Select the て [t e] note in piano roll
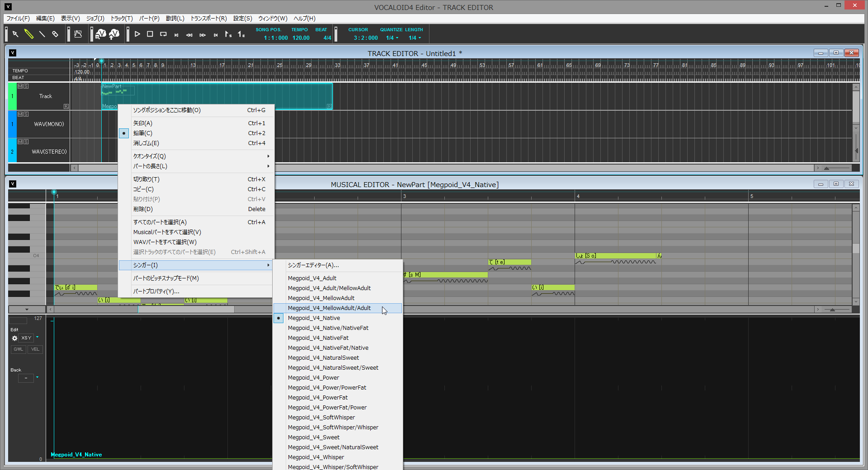The height and width of the screenshot is (470, 868). [509, 262]
